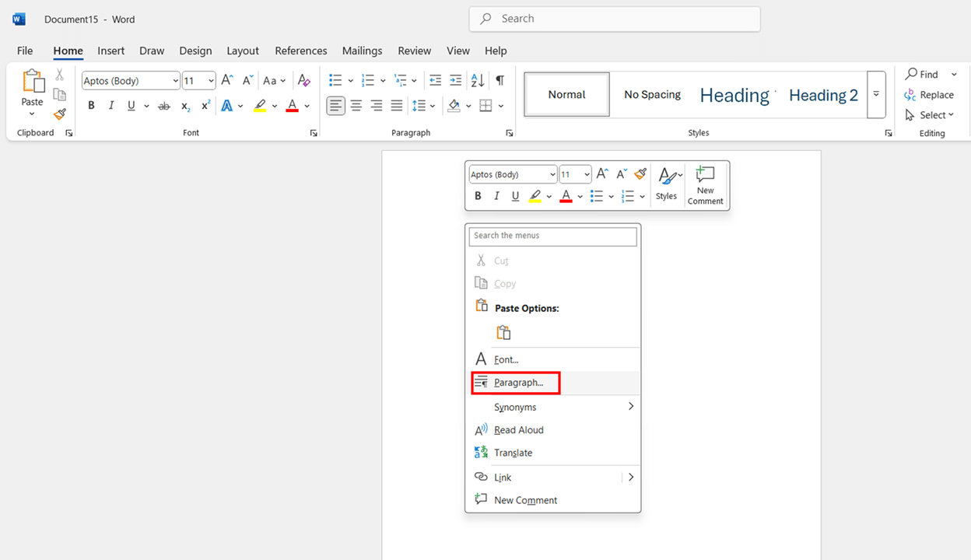Decrease font size using ribbon Shrink Font icon
The height and width of the screenshot is (560, 971).
click(x=247, y=80)
